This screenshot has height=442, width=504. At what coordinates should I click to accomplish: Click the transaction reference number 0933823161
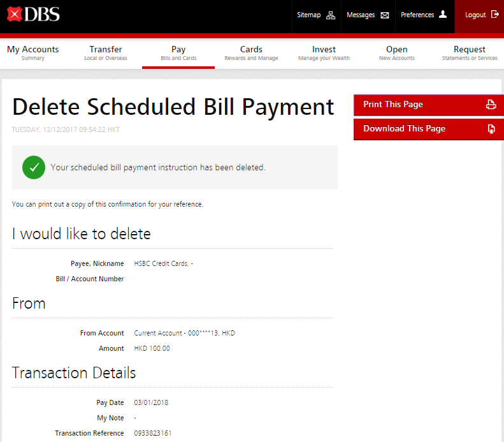click(x=152, y=433)
